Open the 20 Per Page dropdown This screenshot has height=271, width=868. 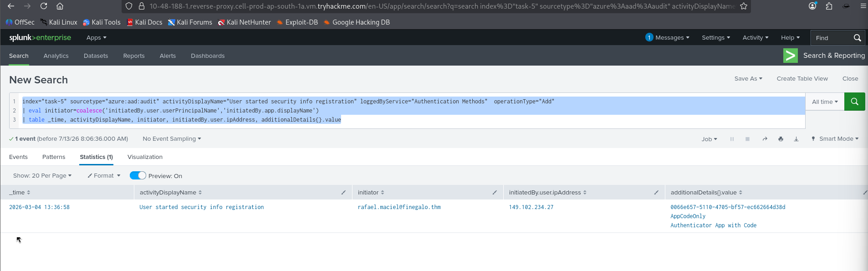point(42,176)
